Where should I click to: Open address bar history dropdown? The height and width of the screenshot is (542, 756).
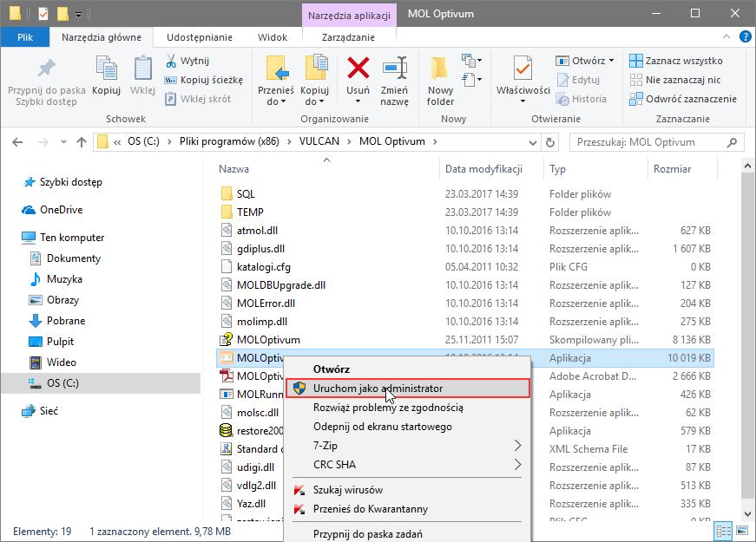point(533,142)
